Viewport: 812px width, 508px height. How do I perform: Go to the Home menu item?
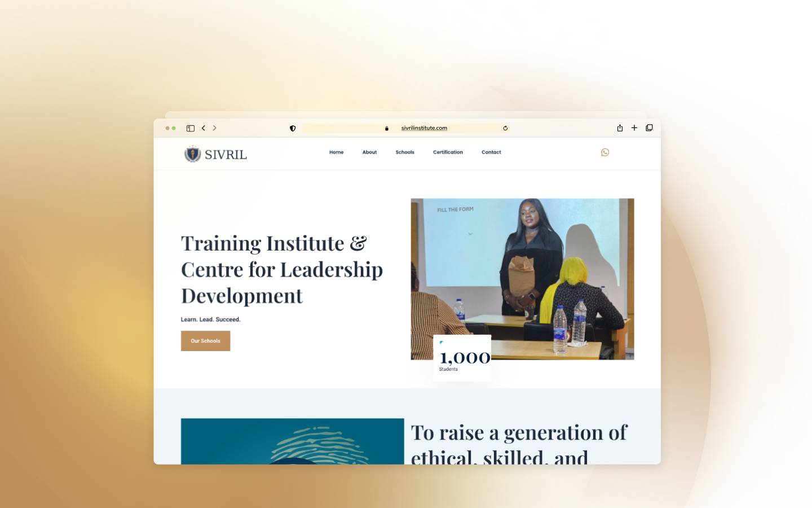tap(336, 152)
